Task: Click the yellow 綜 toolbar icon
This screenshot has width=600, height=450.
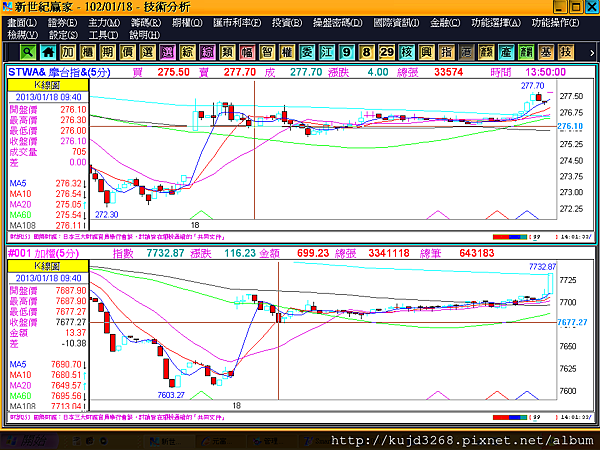Action: (x=188, y=52)
